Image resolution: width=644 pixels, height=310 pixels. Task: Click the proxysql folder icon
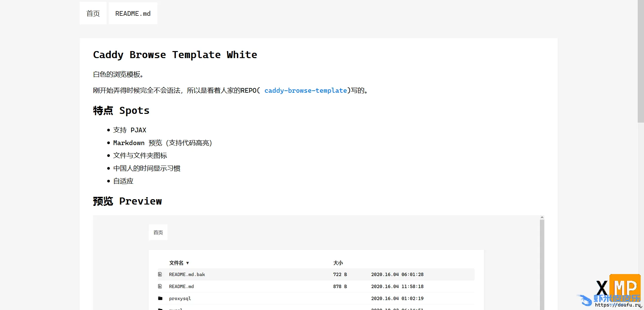(160, 298)
